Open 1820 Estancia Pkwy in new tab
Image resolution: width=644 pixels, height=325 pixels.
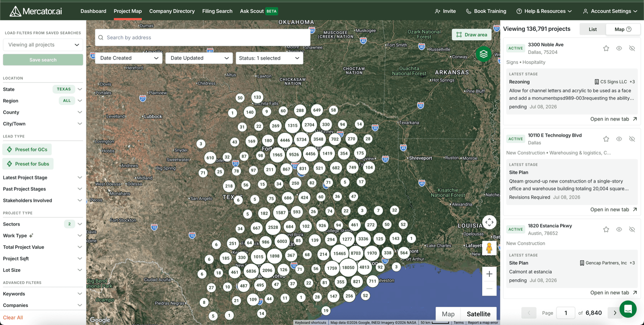point(613,293)
